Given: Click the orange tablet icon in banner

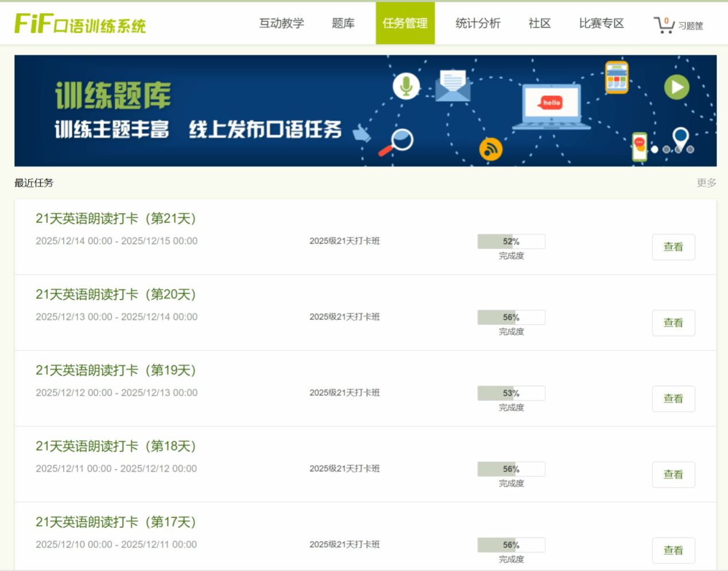Looking at the screenshot, I should [x=617, y=77].
